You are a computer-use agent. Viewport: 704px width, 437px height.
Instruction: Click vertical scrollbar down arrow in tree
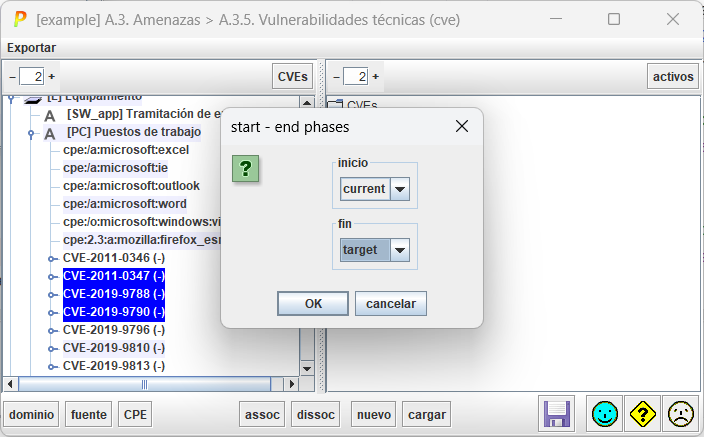[307, 369]
